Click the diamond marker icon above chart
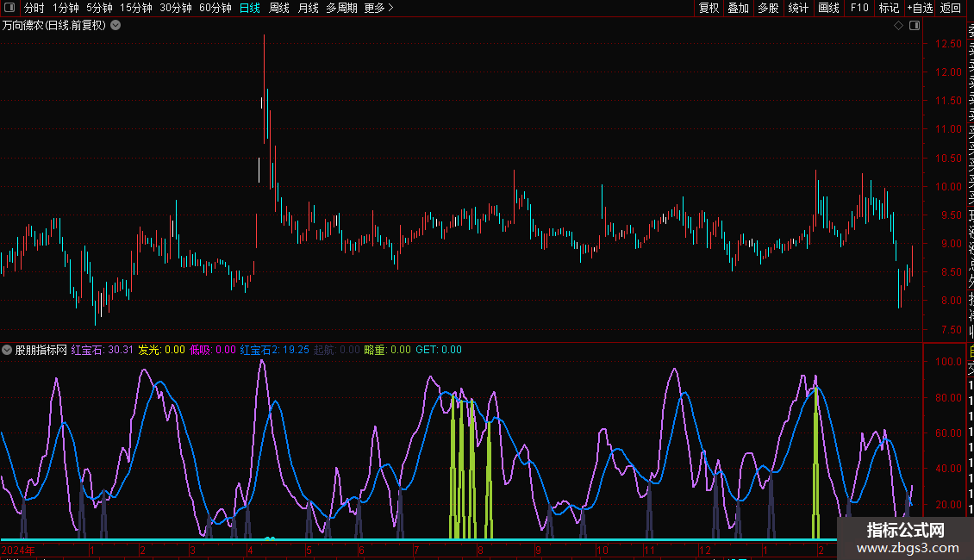The width and height of the screenshot is (974, 560). (x=898, y=26)
